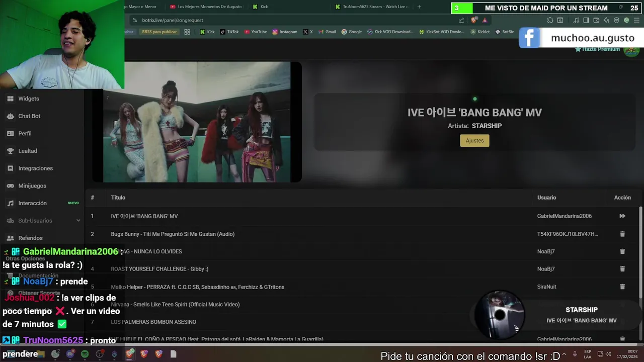
Task: Open the YouTube bookmark
Action: (256, 32)
